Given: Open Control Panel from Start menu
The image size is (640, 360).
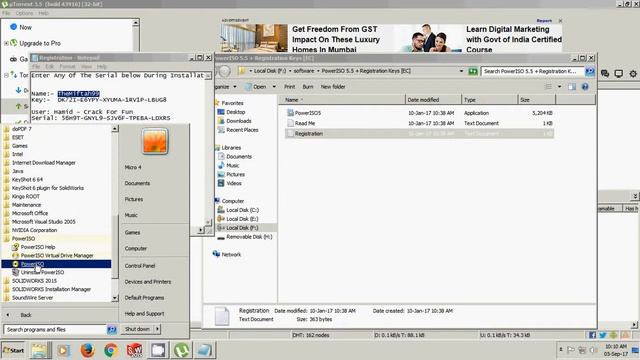Looking at the screenshot, I should pyautogui.click(x=140, y=266).
